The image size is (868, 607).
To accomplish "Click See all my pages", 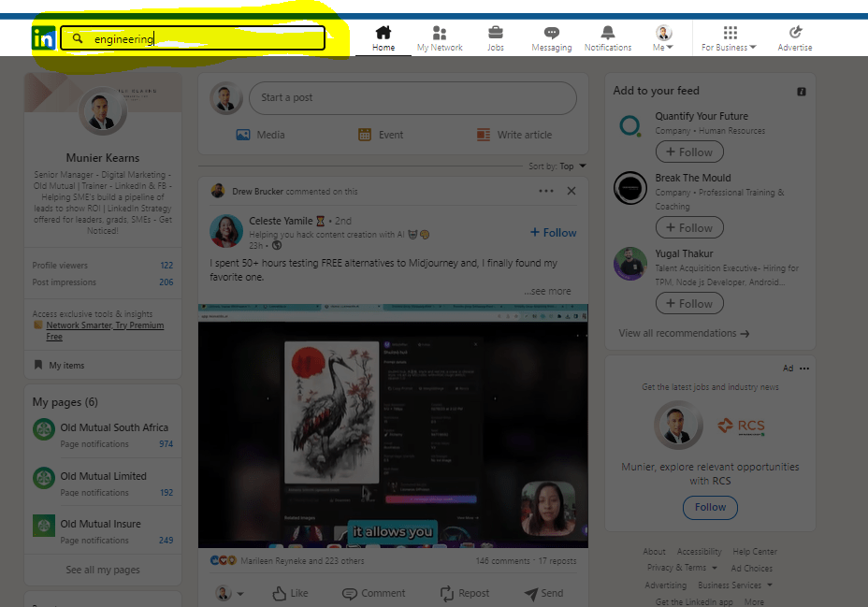I will coord(102,570).
